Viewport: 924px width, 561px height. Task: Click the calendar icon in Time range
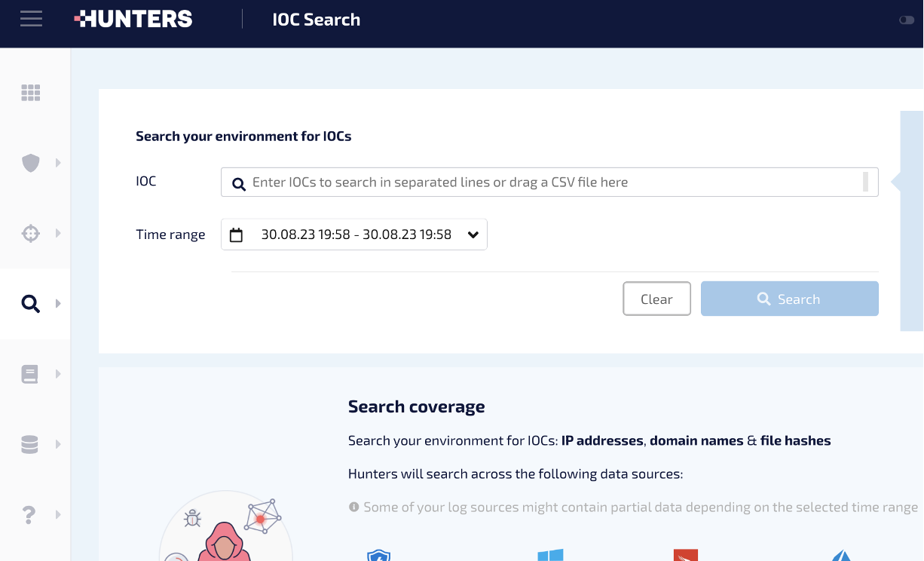(x=236, y=235)
